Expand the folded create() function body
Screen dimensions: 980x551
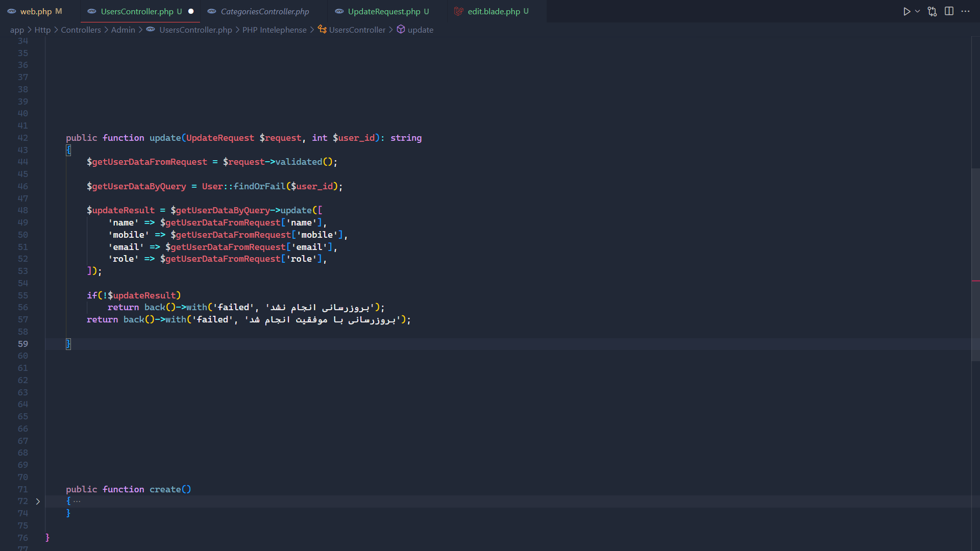point(38,502)
